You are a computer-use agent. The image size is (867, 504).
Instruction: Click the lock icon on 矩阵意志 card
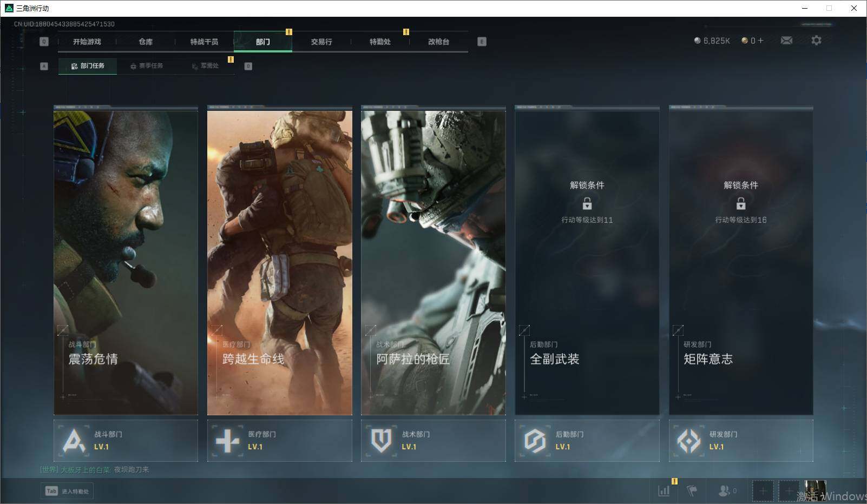tap(741, 203)
